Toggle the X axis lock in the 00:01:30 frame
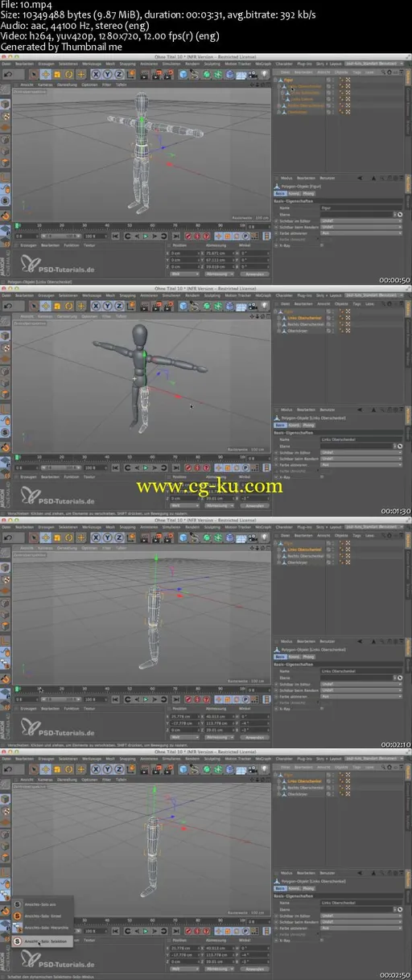The height and width of the screenshot is (980, 412). tap(96, 305)
